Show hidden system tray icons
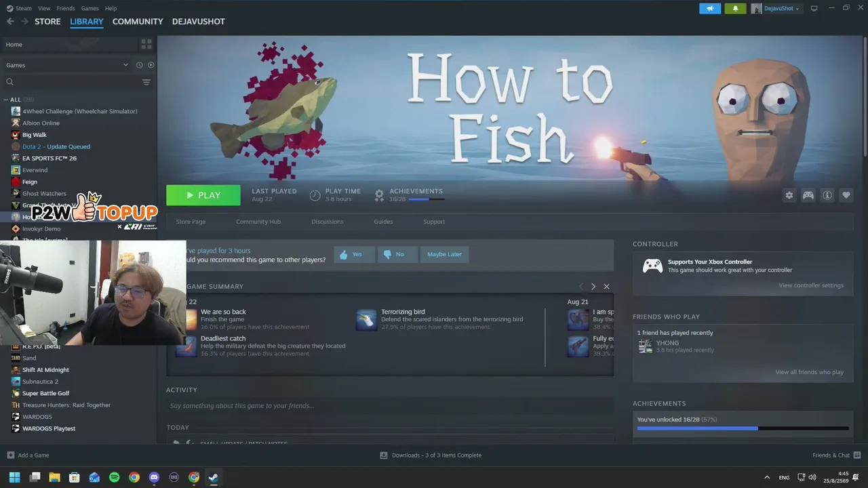 pyautogui.click(x=767, y=477)
